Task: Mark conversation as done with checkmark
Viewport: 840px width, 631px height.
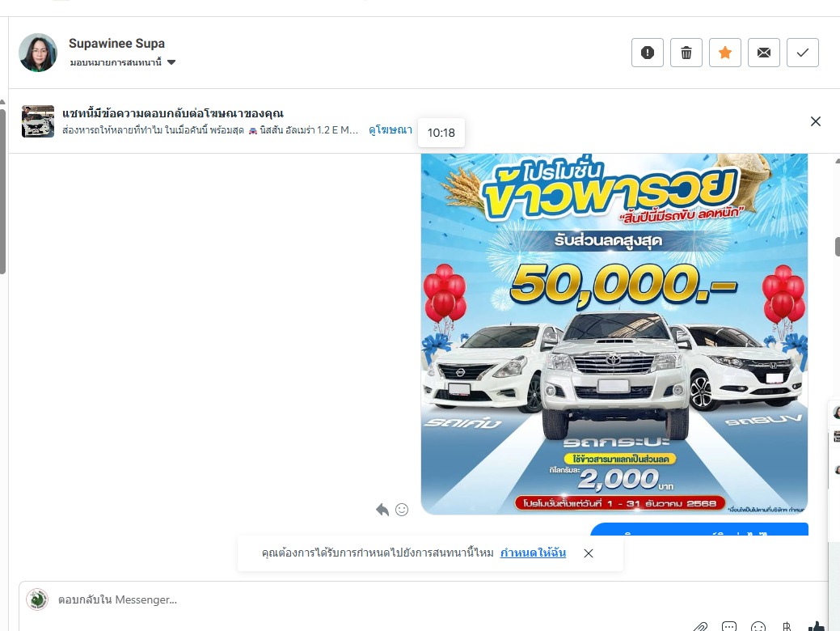Action: tap(803, 53)
